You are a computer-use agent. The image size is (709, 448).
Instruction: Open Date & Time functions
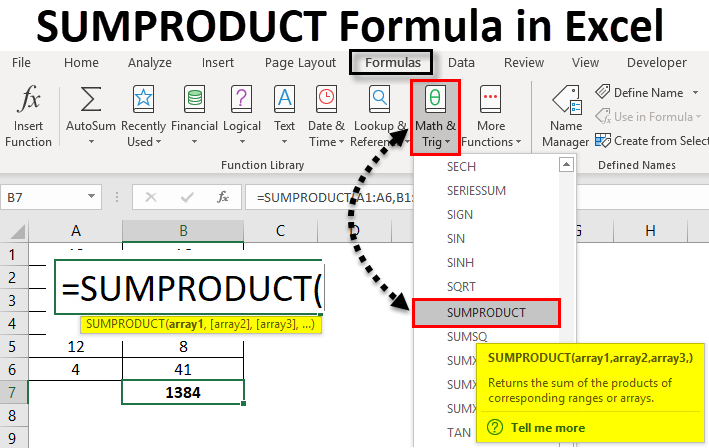tap(326, 117)
